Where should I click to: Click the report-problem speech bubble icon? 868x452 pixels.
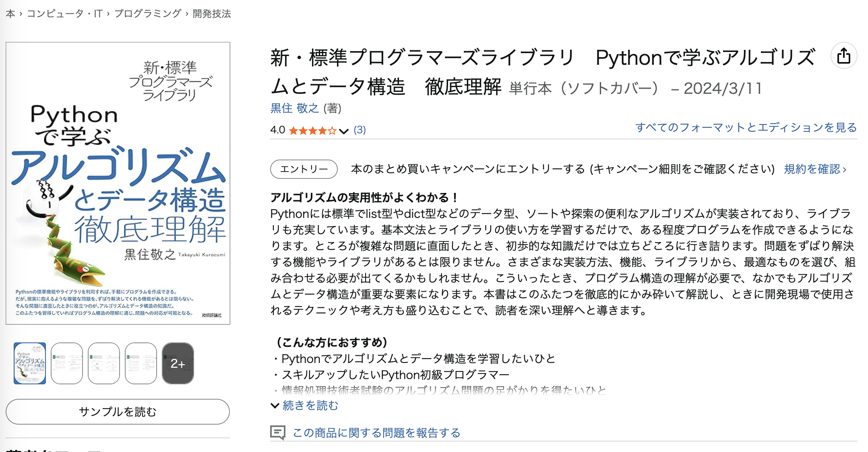pos(277,433)
